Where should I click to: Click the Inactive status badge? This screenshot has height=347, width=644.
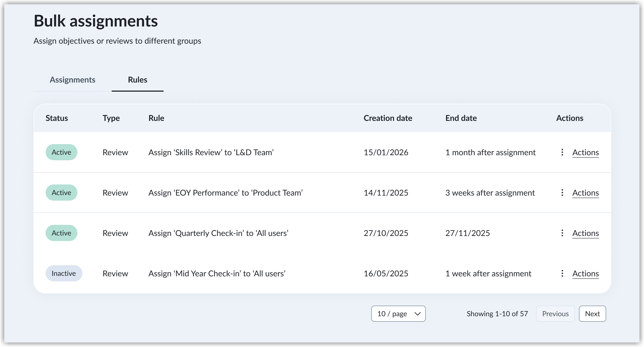64,273
